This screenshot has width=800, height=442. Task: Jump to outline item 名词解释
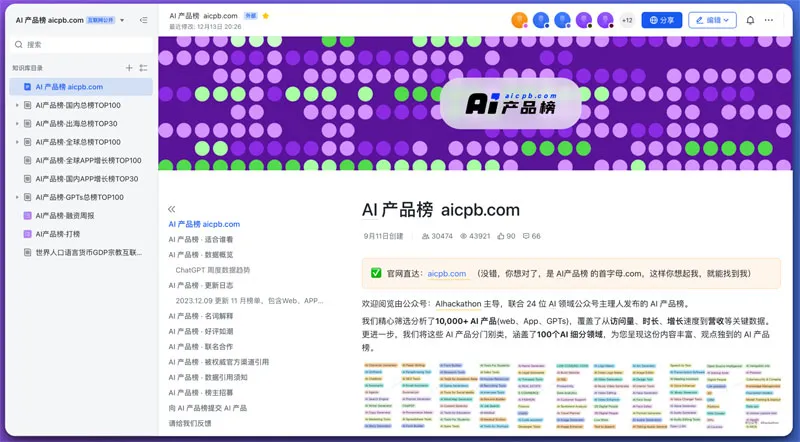click(x=201, y=316)
